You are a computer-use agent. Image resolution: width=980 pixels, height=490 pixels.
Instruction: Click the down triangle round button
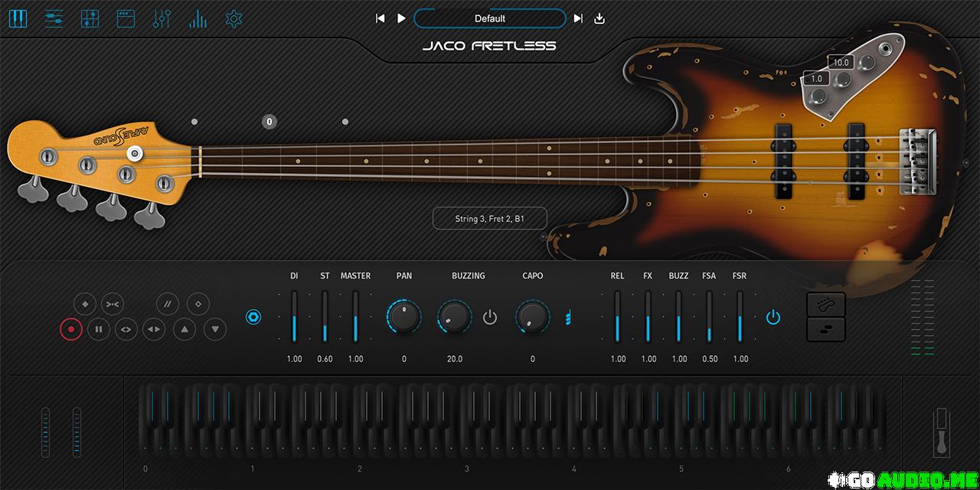pos(215,330)
